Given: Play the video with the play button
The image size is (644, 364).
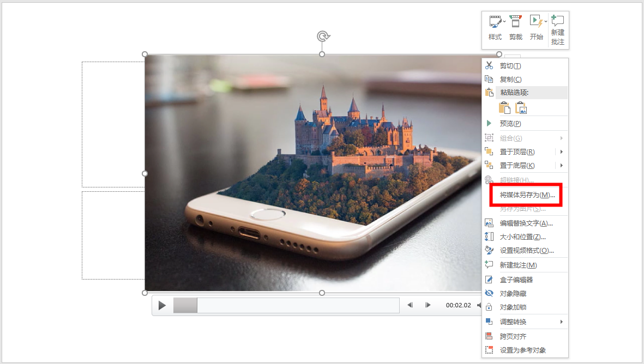Looking at the screenshot, I should [x=162, y=305].
